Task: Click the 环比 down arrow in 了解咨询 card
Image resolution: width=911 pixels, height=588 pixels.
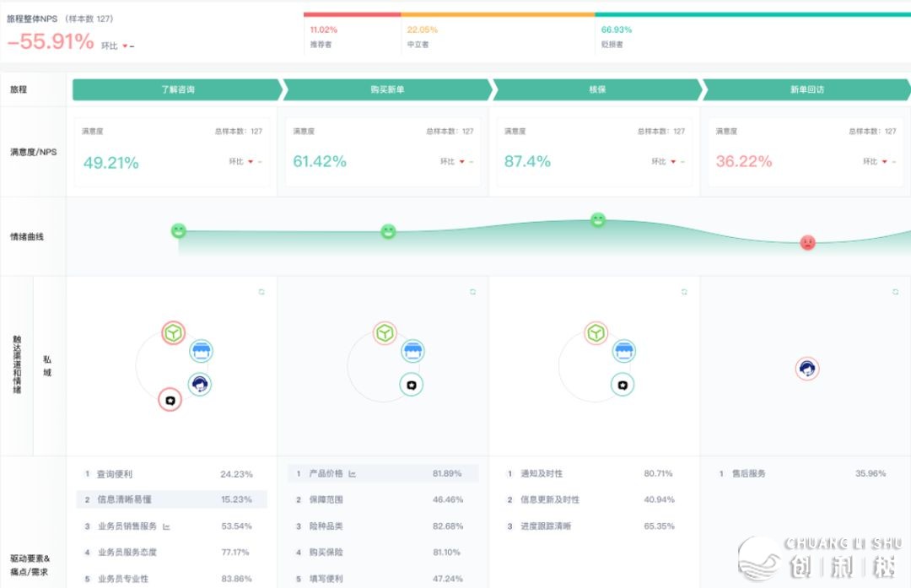Action: (251, 162)
